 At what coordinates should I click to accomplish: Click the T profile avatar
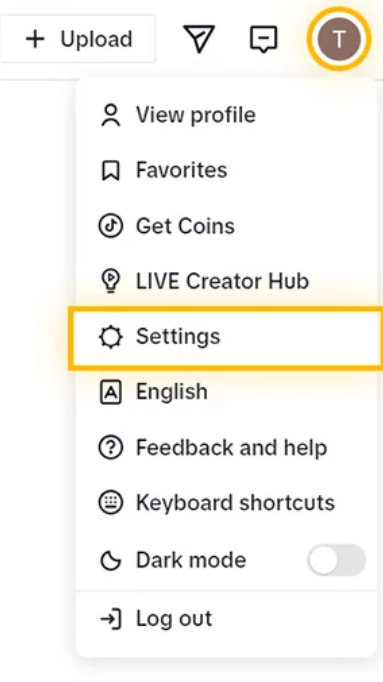339,39
